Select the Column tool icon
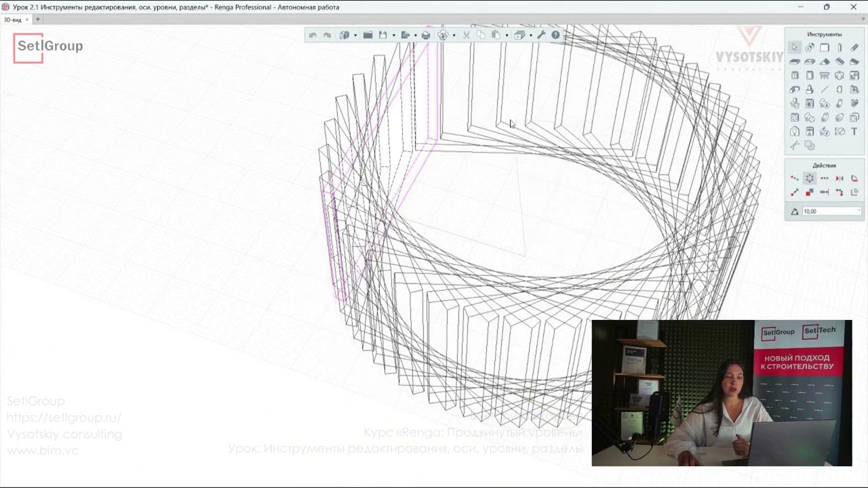Image resolution: width=868 pixels, height=488 pixels. coord(840,47)
